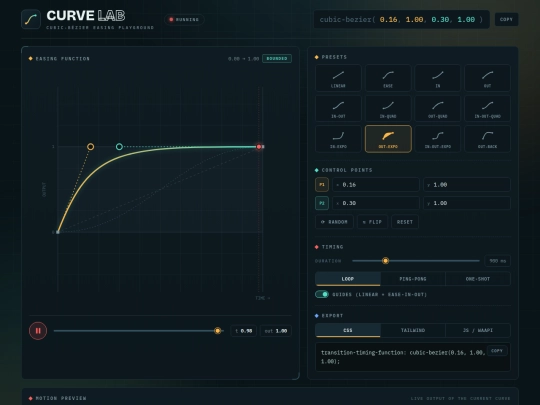Click the Curve Lab logo icon
This screenshot has height=405, width=540.
pyautogui.click(x=31, y=19)
